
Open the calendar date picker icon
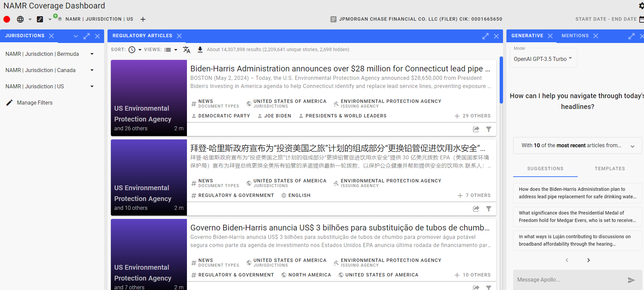tap(642, 19)
